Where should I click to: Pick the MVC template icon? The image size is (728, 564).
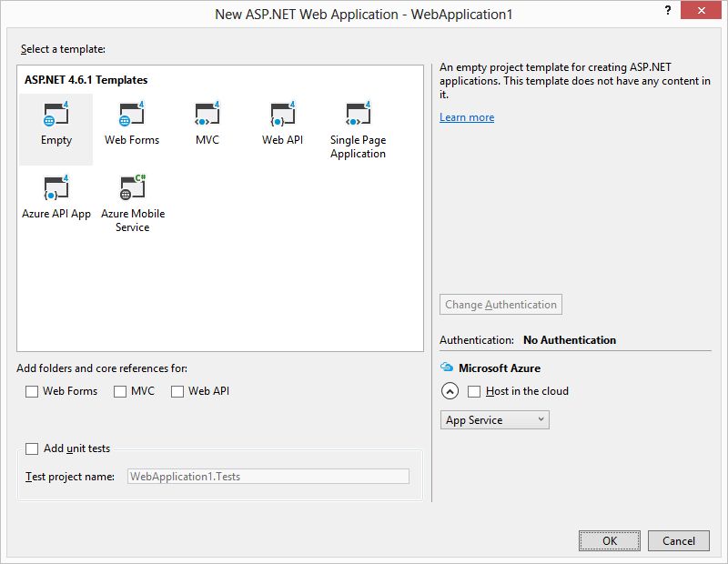pos(207,114)
